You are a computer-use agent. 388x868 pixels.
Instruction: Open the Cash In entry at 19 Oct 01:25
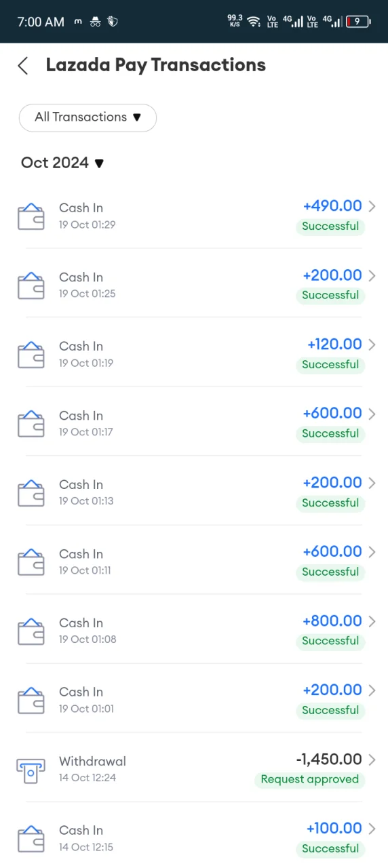[x=194, y=285]
